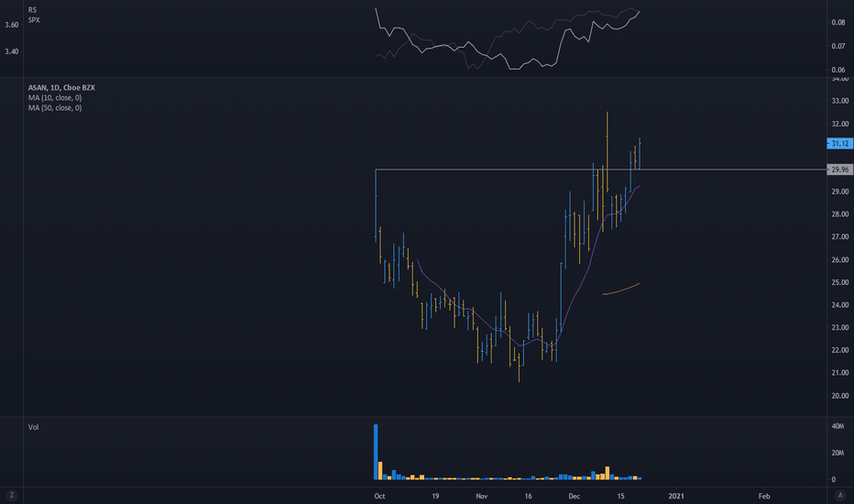Viewport: 854px width, 504px height.
Task: Click the 33.00 price scale label
Action: pyautogui.click(x=840, y=101)
